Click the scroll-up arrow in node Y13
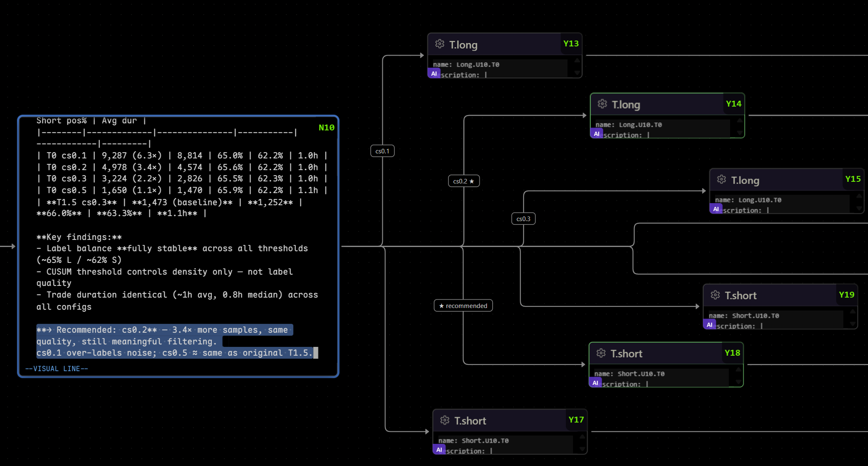Image resolution: width=868 pixels, height=466 pixels. (577, 60)
